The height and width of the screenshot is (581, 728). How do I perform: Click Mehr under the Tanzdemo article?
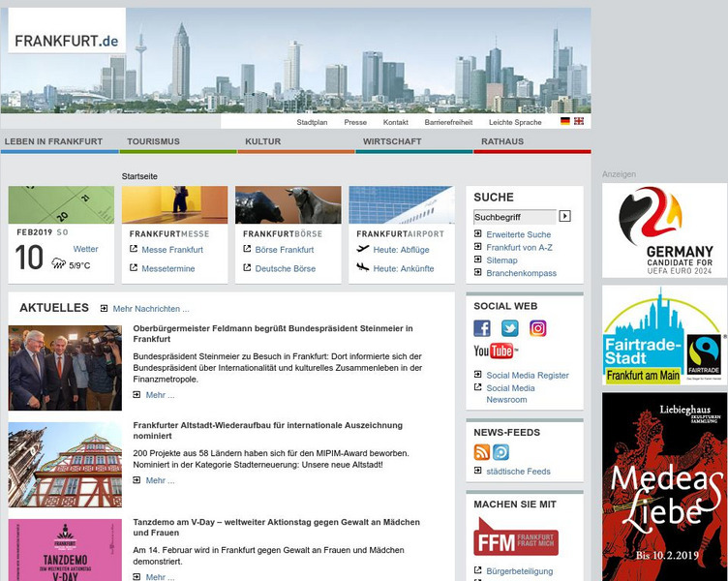click(x=160, y=577)
